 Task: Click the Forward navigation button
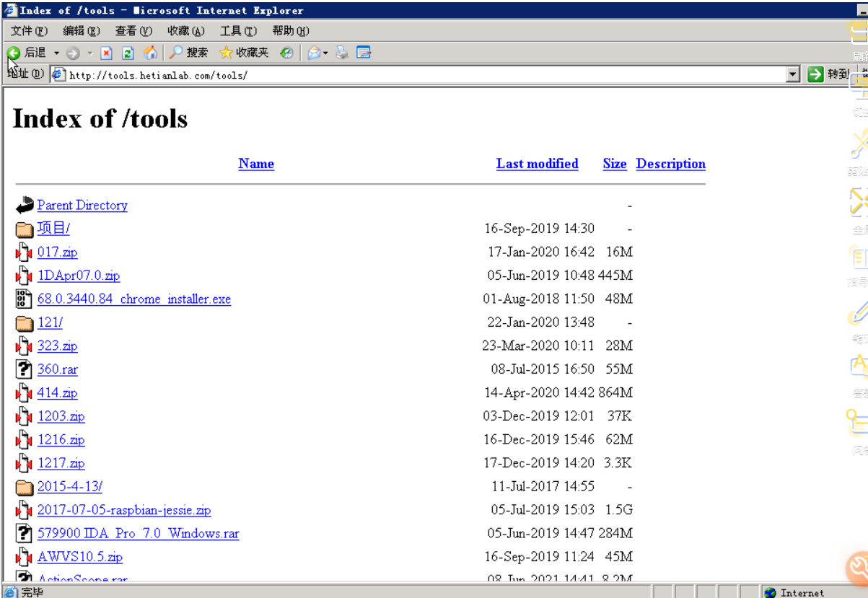[73, 53]
